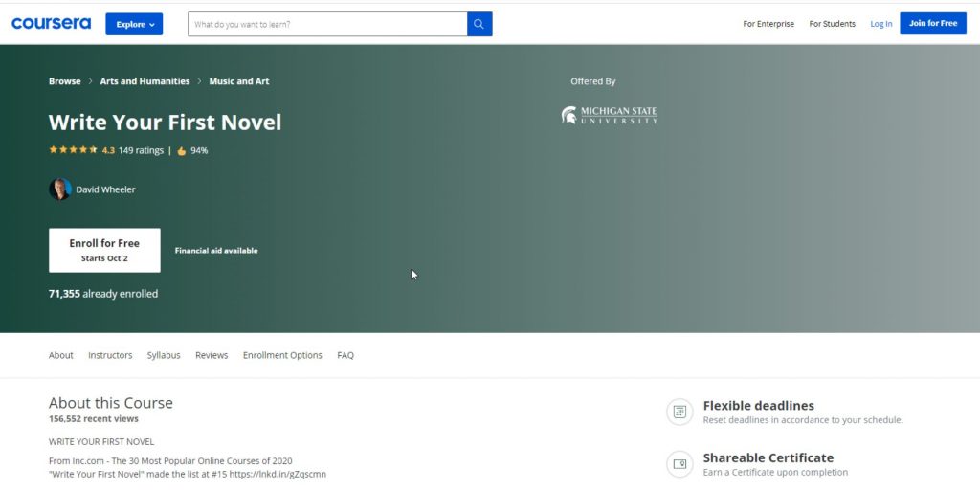Select the Enrollment Options tab
The width and height of the screenshot is (980, 490).
coord(282,355)
